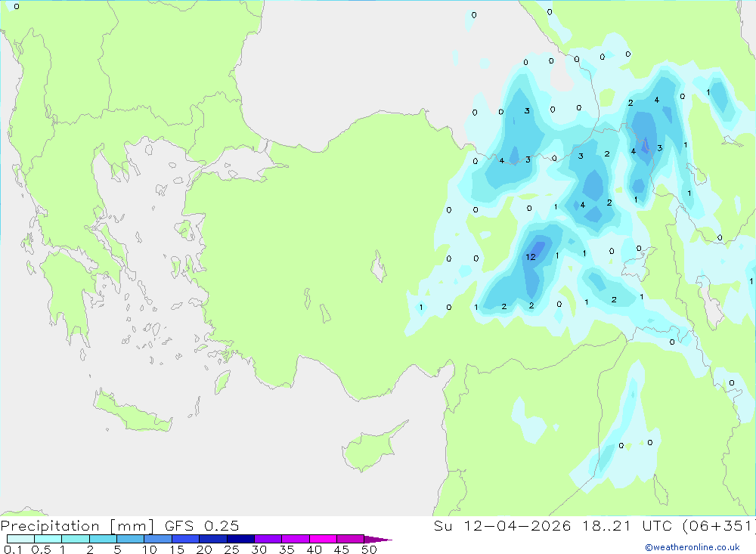This screenshot has width=756, height=554.
Task: Click the '50' legend label
Action: click(x=370, y=549)
